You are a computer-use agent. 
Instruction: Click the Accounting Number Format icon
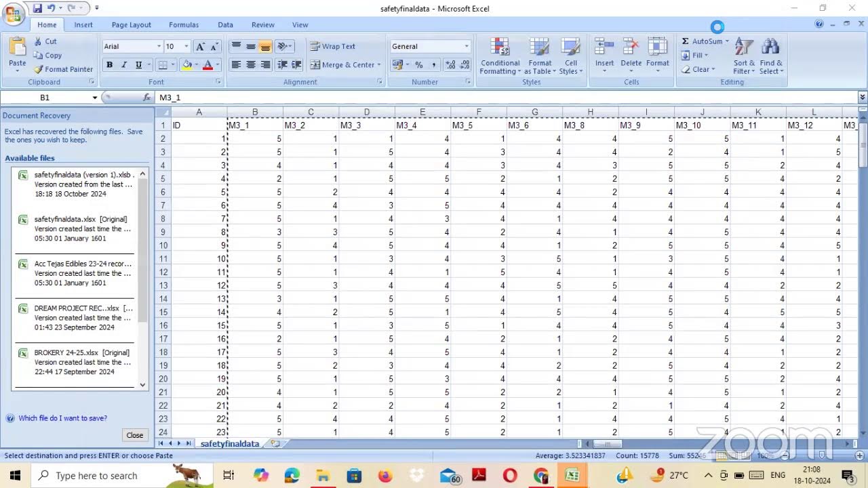(x=399, y=65)
